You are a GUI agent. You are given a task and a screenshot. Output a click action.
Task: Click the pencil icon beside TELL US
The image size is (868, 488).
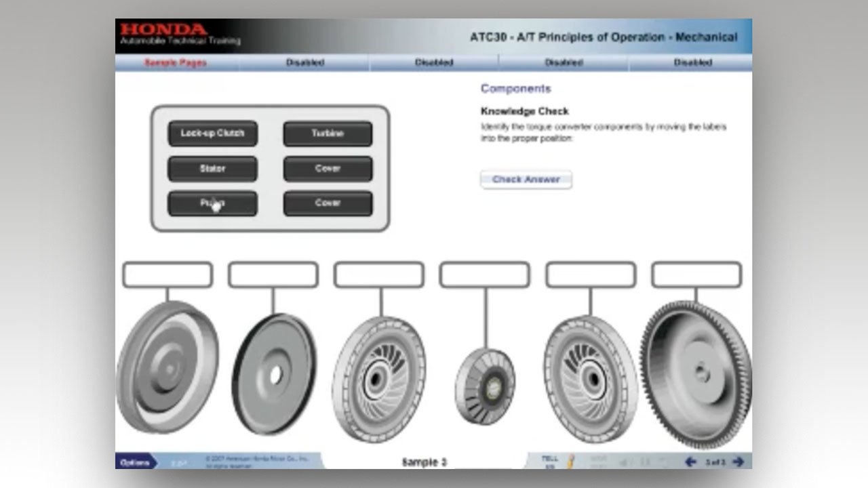tap(570, 462)
